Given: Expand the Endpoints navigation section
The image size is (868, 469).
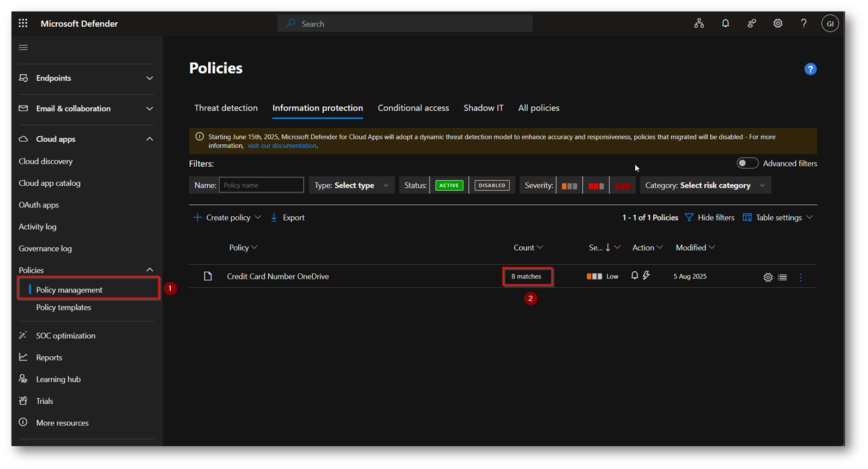Looking at the screenshot, I should coord(86,78).
